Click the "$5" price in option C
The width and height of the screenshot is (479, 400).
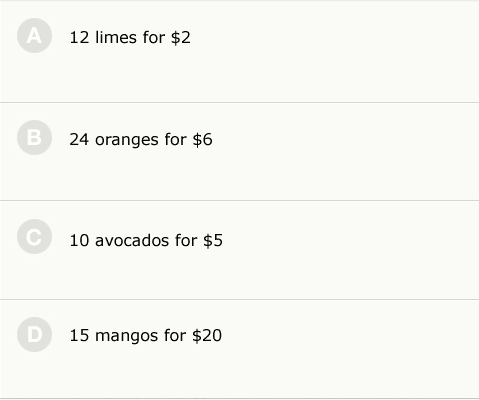(x=213, y=240)
